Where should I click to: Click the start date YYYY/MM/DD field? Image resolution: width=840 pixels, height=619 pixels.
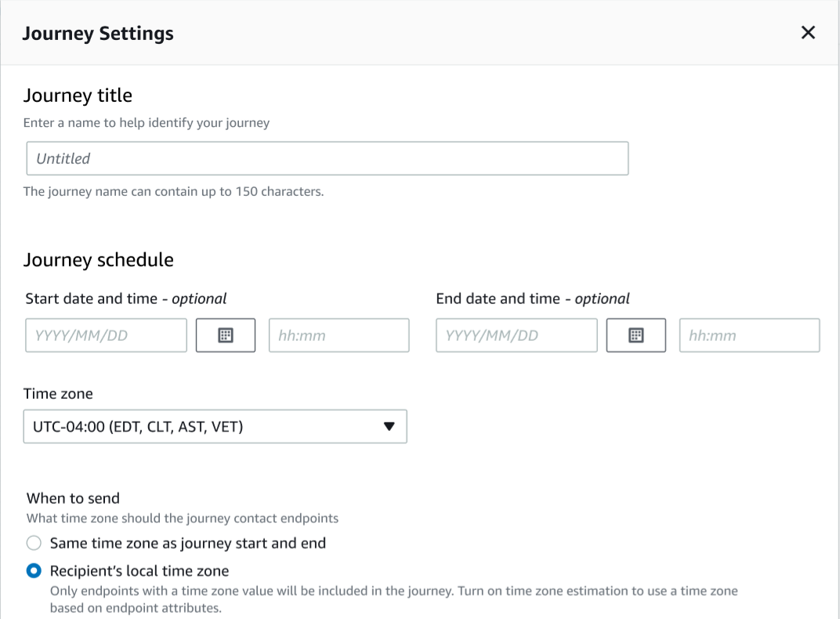point(106,335)
